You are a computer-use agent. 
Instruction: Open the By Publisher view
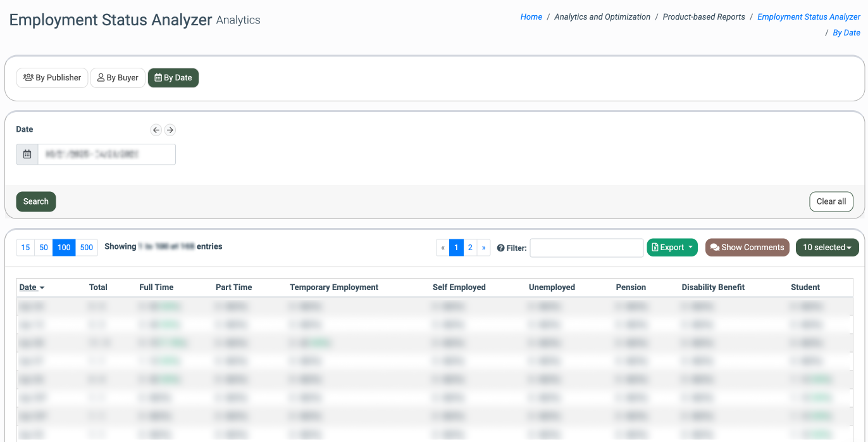[52, 78]
